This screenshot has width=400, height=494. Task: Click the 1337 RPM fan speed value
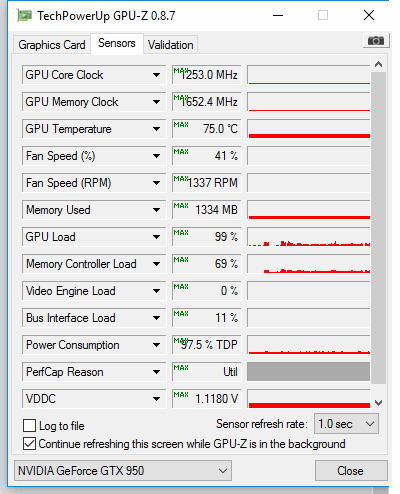tap(206, 183)
